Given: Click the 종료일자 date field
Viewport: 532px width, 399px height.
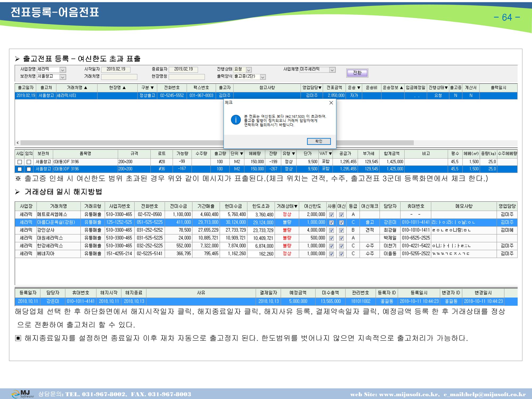Looking at the screenshot, I should point(183,69).
